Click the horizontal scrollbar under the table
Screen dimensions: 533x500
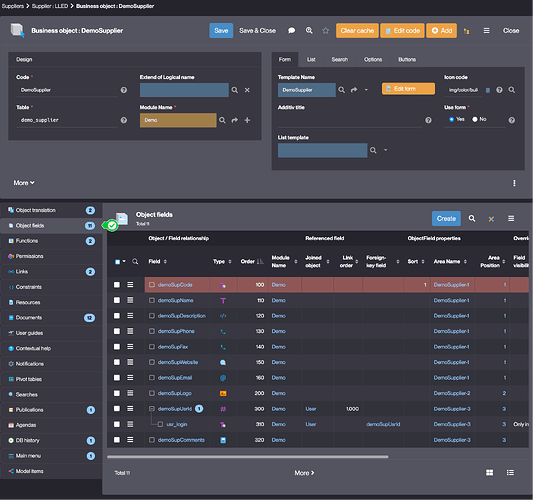tap(247, 457)
